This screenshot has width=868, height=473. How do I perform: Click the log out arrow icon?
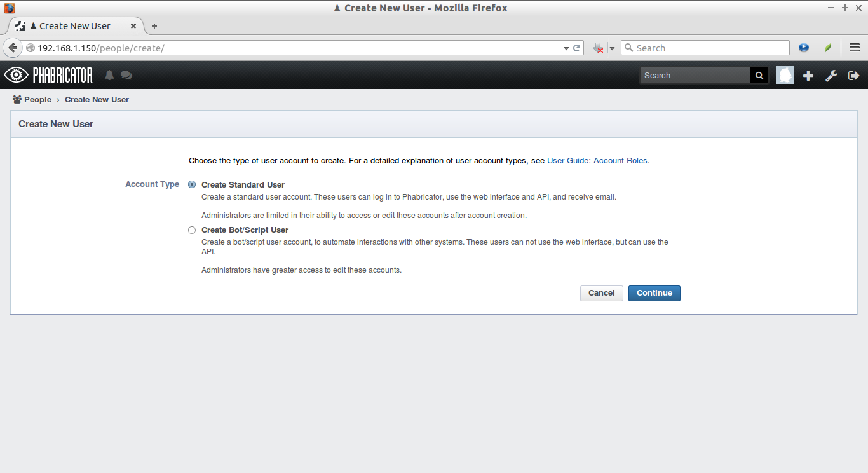click(853, 76)
